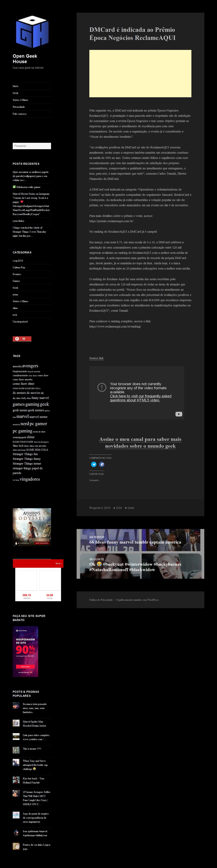This screenshot has width=217, height=868.
Task: Click the red Flipboard follower counter badge
Action: pos(22,339)
